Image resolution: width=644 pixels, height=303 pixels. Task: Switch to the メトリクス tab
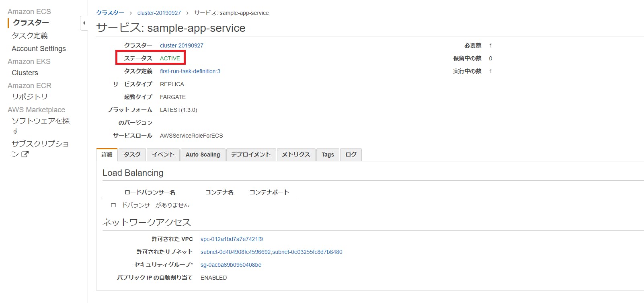(x=296, y=155)
